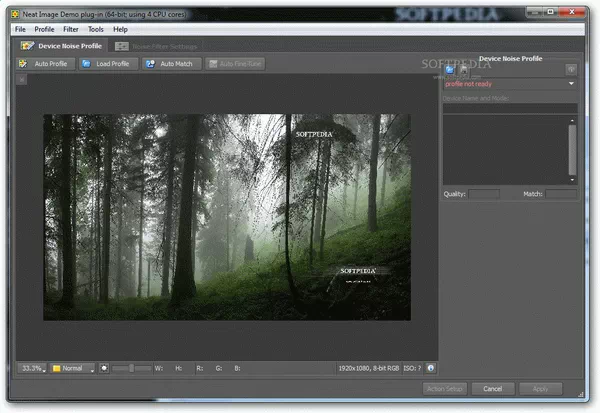The height and width of the screenshot is (413, 600).
Task: Open the 33.3% zoom level dropdown
Action: tap(32, 368)
